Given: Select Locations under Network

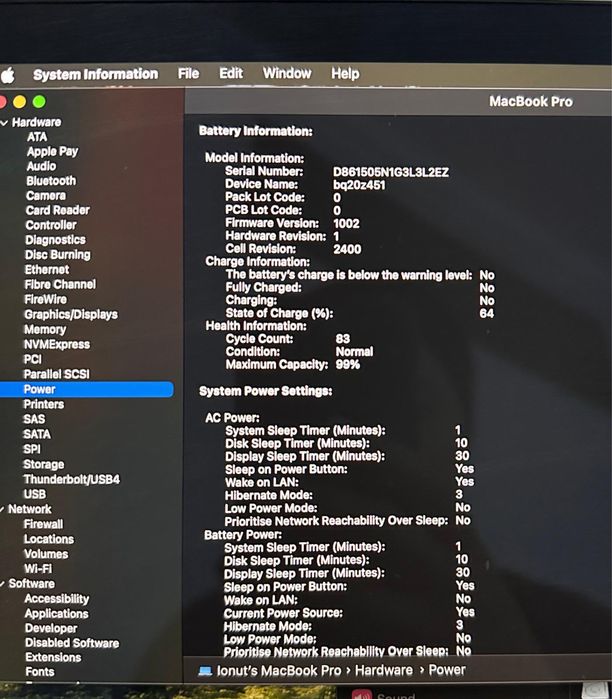Looking at the screenshot, I should 49,539.
